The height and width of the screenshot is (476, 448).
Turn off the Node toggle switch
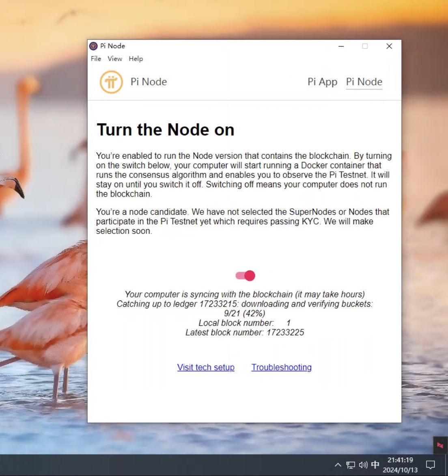pos(246,276)
